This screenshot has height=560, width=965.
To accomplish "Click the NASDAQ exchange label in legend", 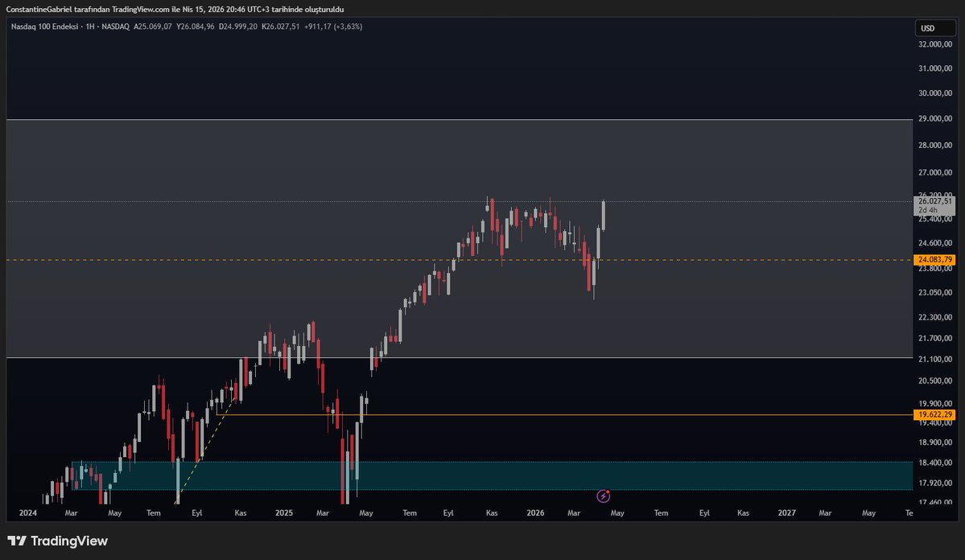I will pyautogui.click(x=115, y=27).
